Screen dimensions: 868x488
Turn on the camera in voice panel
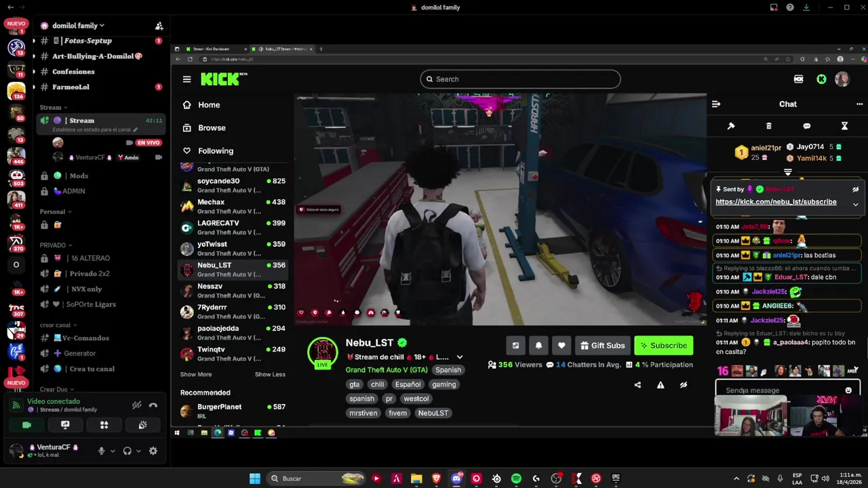(x=26, y=425)
